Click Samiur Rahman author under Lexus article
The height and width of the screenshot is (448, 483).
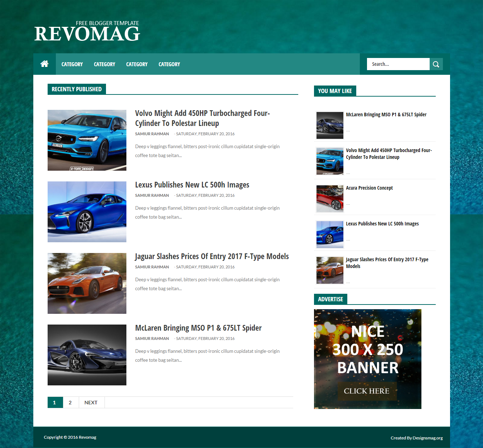tap(152, 195)
